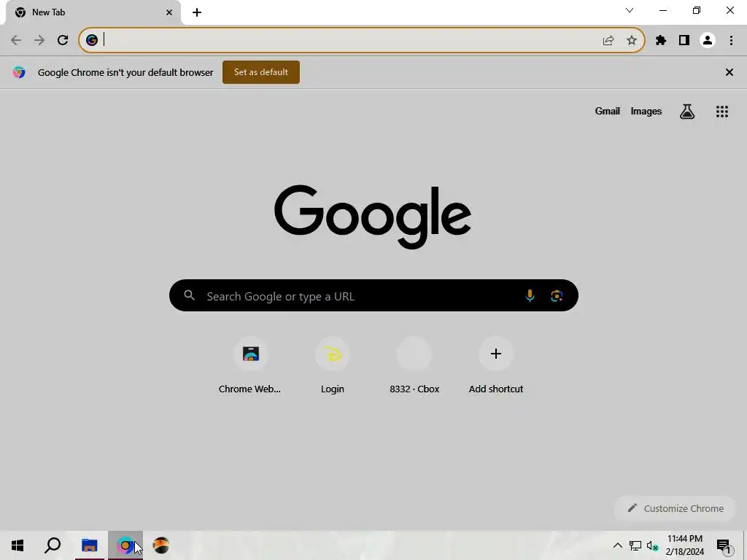Open the orange sphere app in taskbar
This screenshot has width=747, height=560.
(x=161, y=545)
